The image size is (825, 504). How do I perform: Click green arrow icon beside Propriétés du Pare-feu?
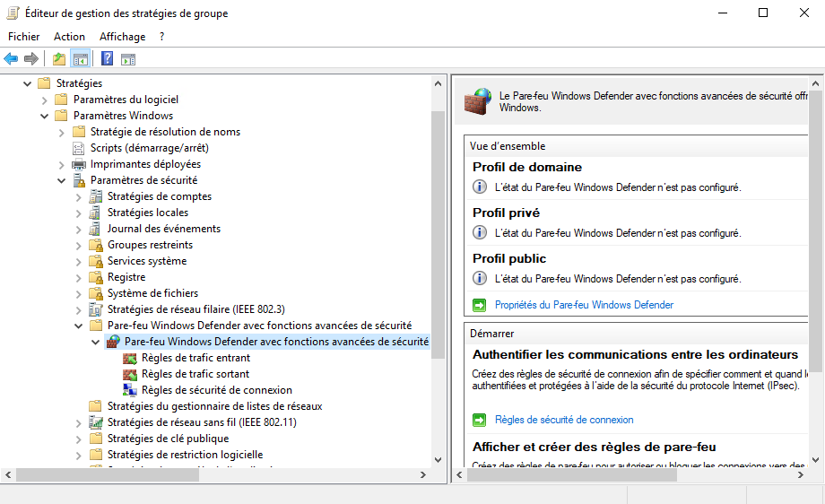480,305
